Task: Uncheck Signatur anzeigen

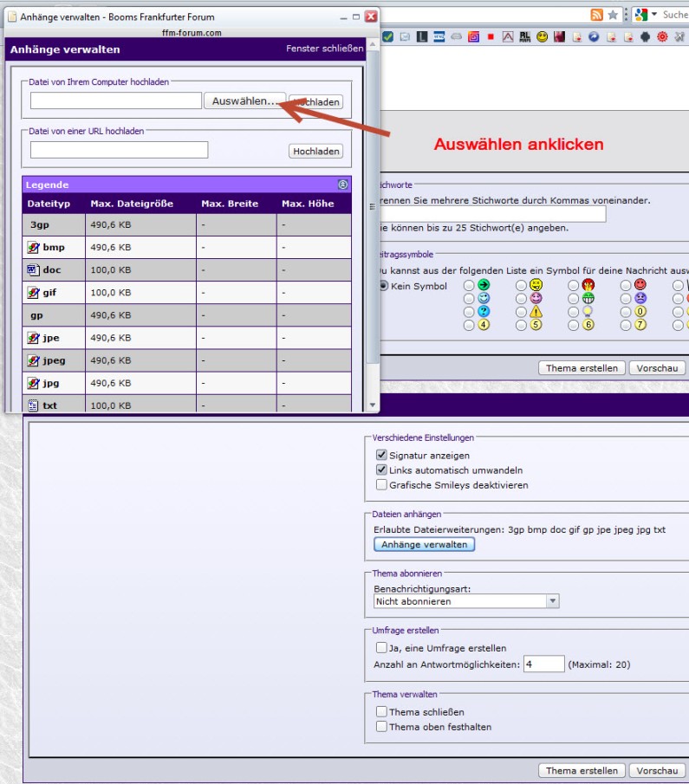Action: (381, 455)
